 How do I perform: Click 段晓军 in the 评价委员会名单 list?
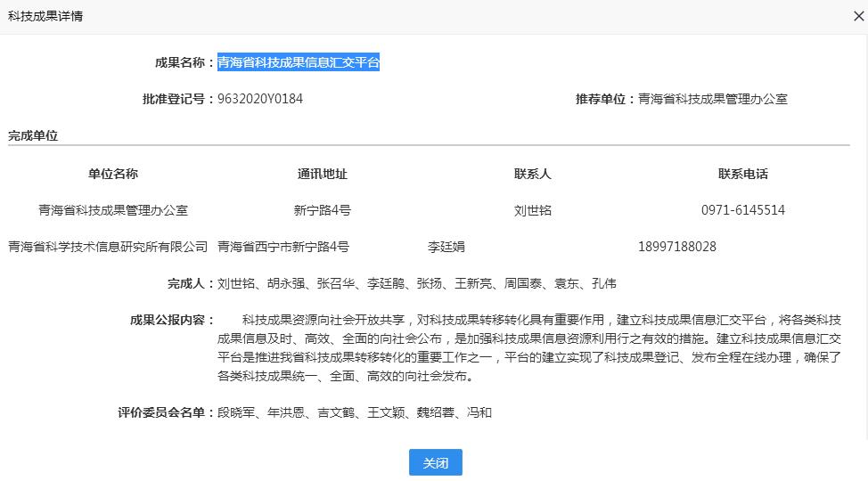236,412
